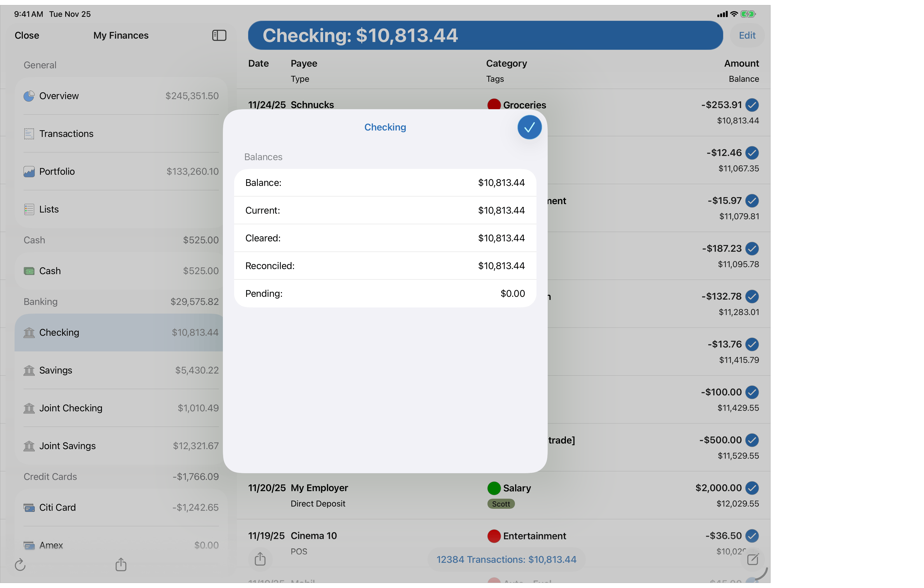Open Transactions from the sidebar icon
This screenshot has height=588, width=924.
coord(29,134)
